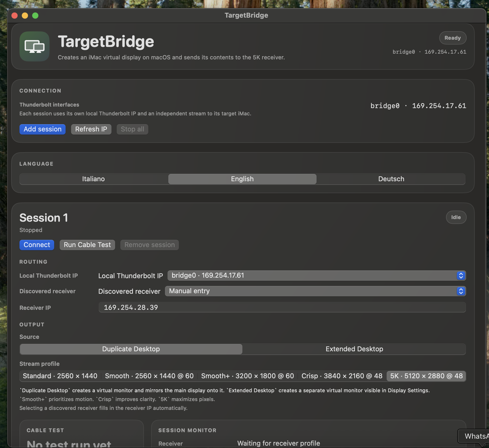Click the Add session button
The width and height of the screenshot is (489, 448).
click(x=43, y=129)
